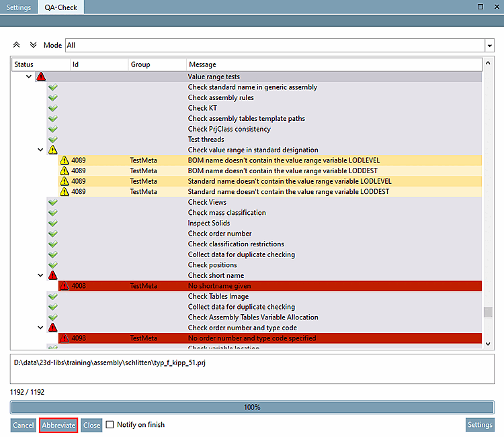Viewport: 504px width, 437px height.
Task: Click the Id column header
Action: (99, 64)
